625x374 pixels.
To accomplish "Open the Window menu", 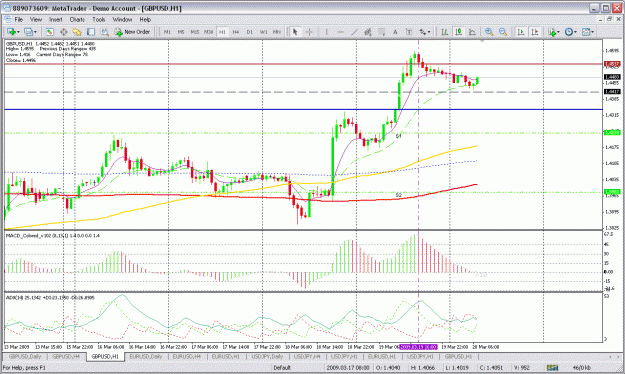I will (122, 20).
